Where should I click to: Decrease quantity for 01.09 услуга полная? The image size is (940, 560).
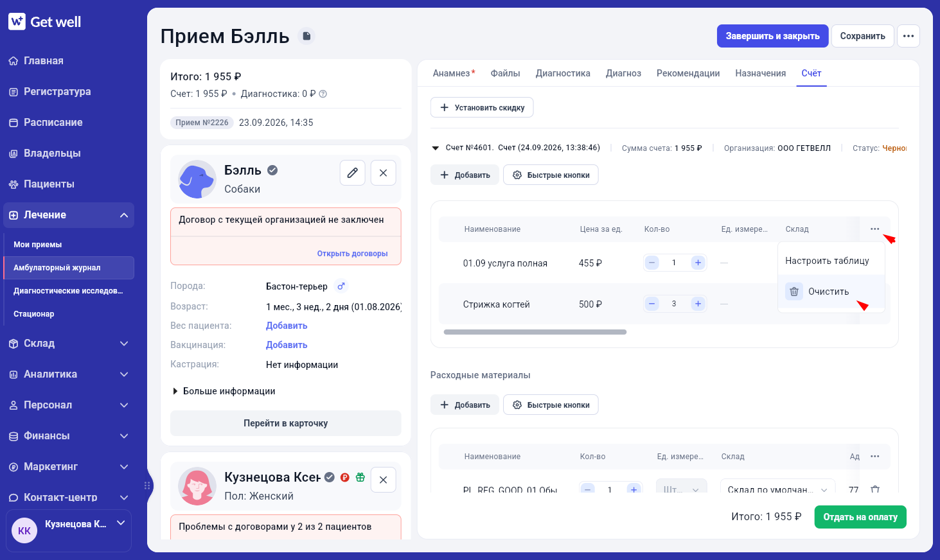tap(652, 263)
